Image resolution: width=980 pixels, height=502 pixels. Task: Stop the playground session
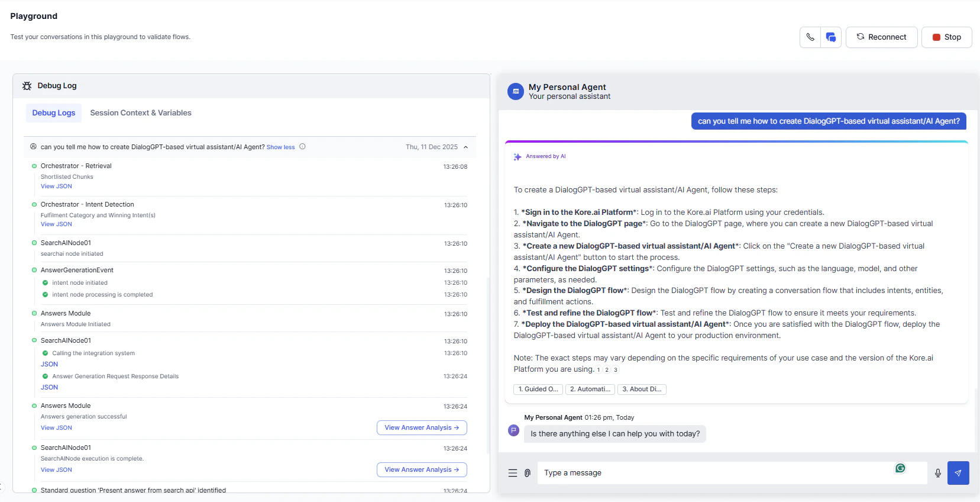pyautogui.click(x=946, y=37)
